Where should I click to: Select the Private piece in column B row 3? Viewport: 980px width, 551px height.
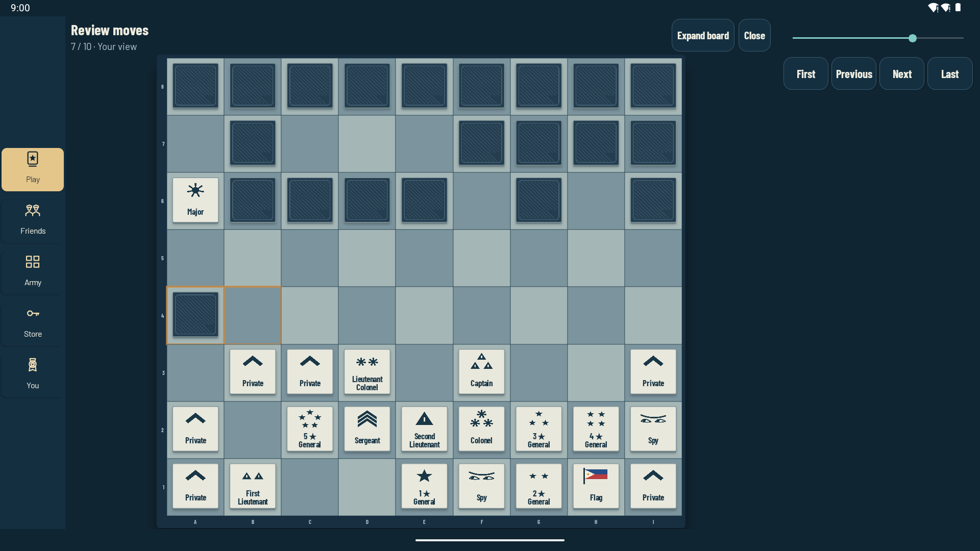click(x=253, y=372)
